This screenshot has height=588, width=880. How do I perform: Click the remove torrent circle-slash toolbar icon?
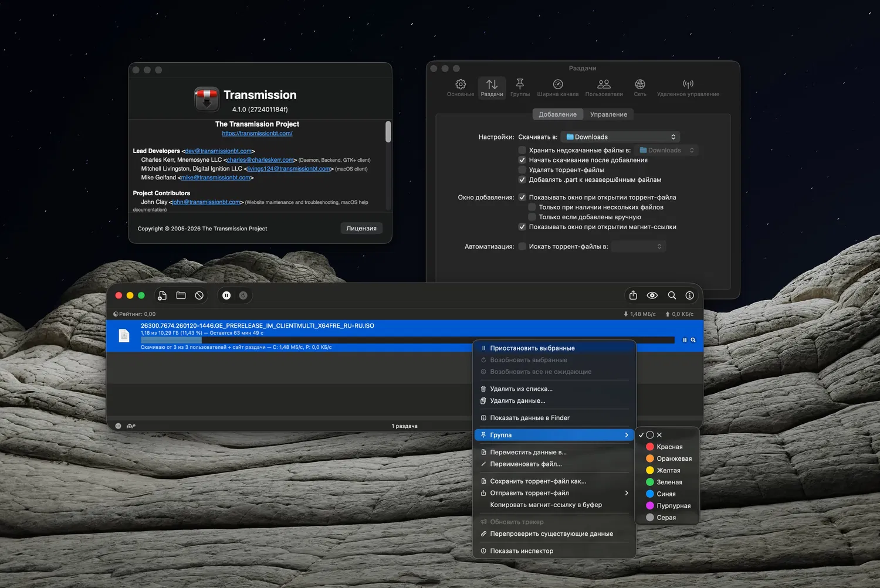click(199, 295)
